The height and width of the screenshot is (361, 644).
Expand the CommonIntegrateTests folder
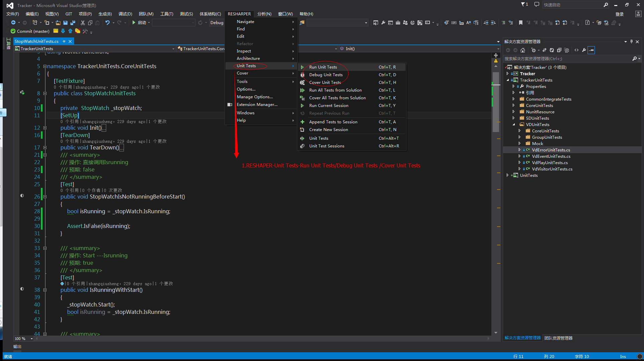coord(514,99)
